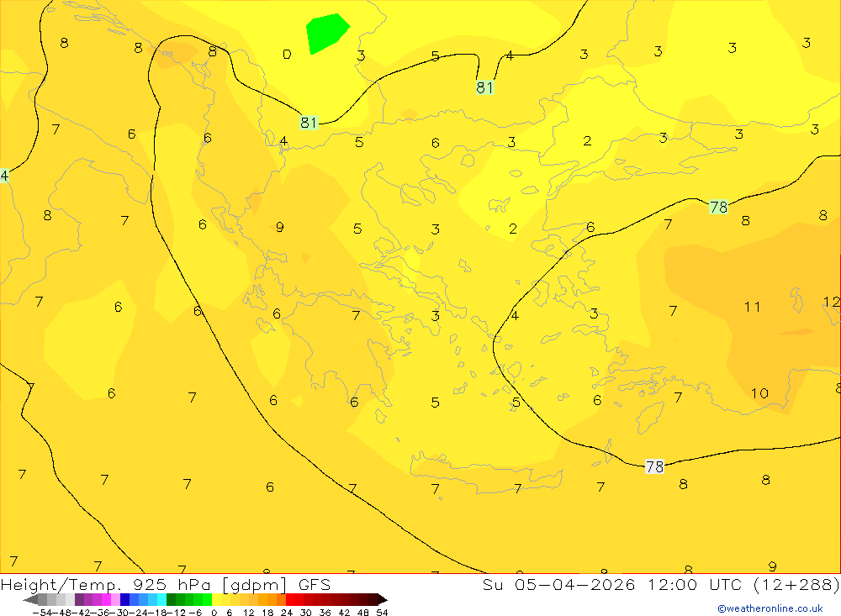The image size is (841, 616).
Task: Click the magenta legend color swatch
Action: [106, 599]
